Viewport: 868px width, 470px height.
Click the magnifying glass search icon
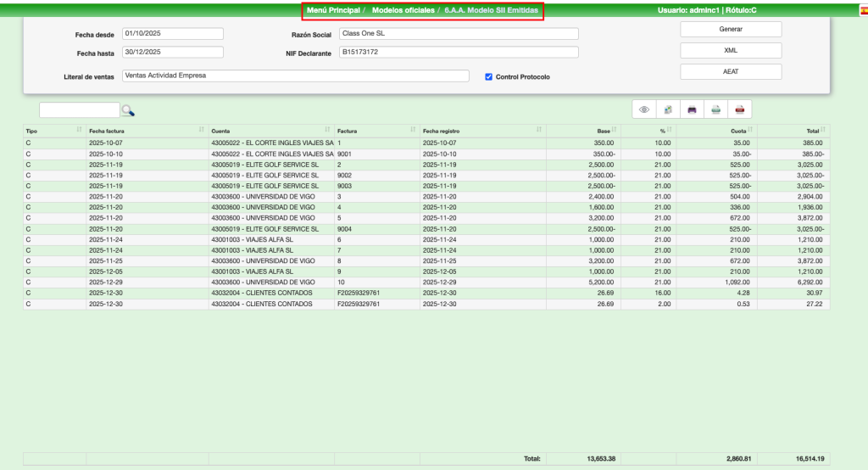click(128, 110)
